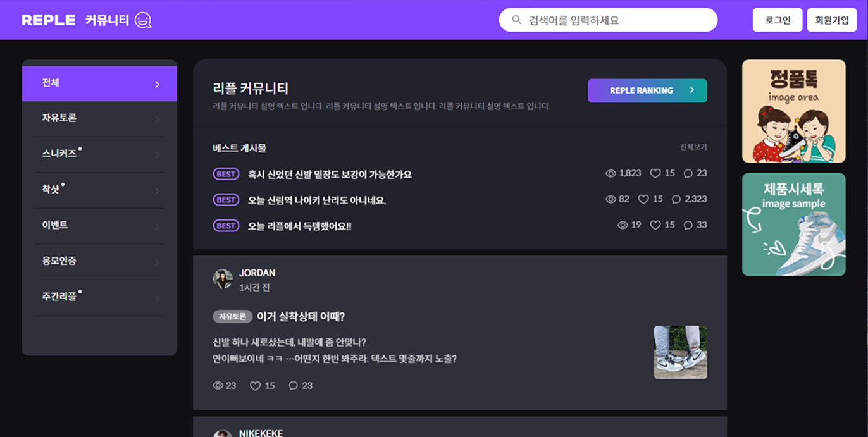The height and width of the screenshot is (437, 868).
Task: Expand the 스니커즈 category chevron
Action: coord(157,155)
